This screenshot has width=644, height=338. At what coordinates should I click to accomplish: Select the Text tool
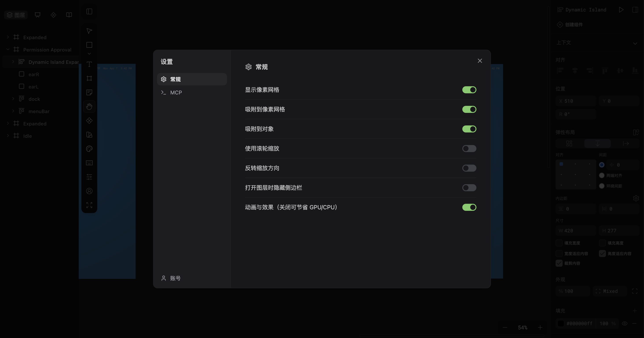pyautogui.click(x=89, y=64)
